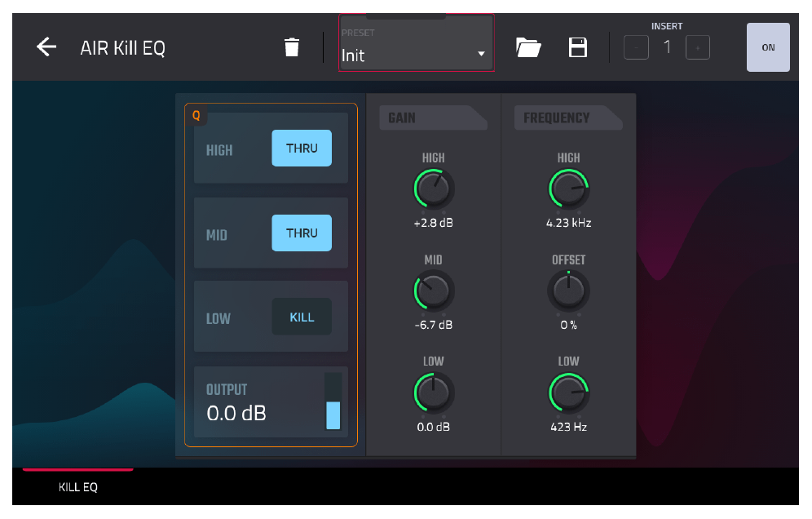Viewport: 812px width, 519px height.
Task: Click the 4.23 kHz value
Action: [x=568, y=223]
